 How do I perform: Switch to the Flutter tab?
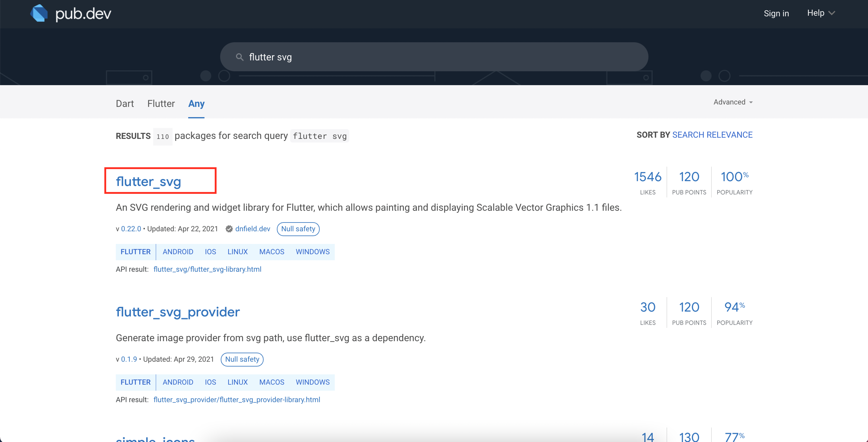(161, 104)
